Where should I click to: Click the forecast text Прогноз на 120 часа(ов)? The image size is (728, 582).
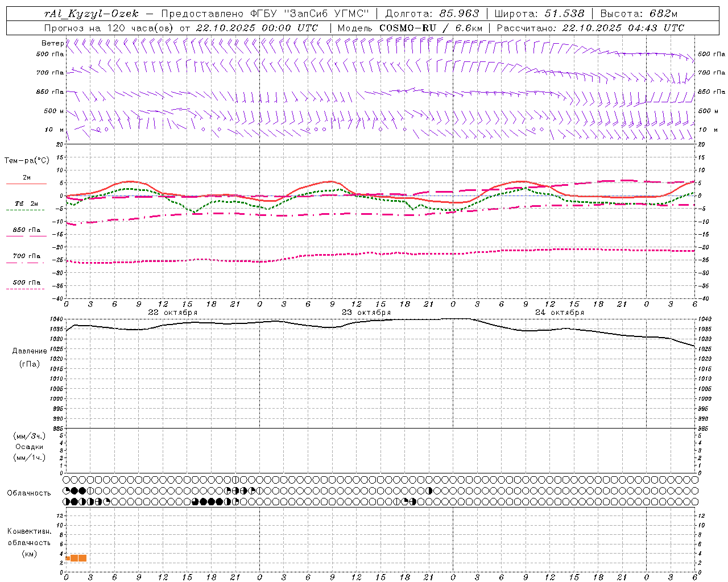click(x=109, y=28)
